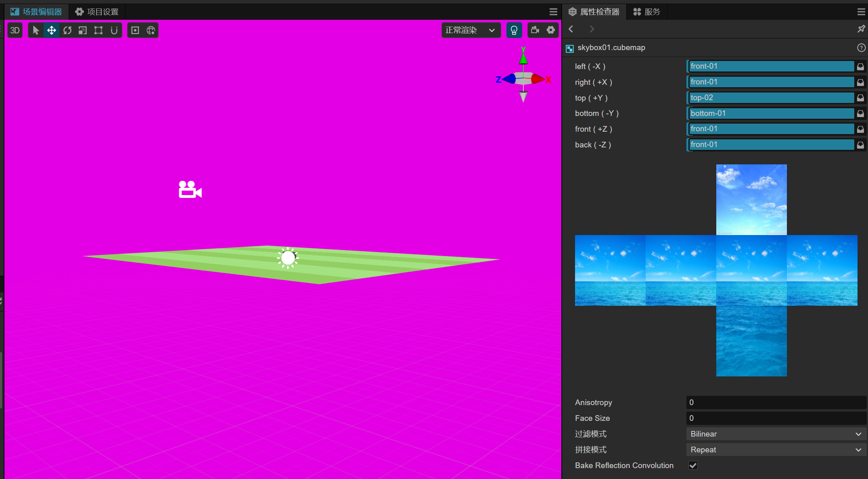This screenshot has height=479, width=868.
Task: Select the Move transform tool
Action: pyautogui.click(x=51, y=30)
